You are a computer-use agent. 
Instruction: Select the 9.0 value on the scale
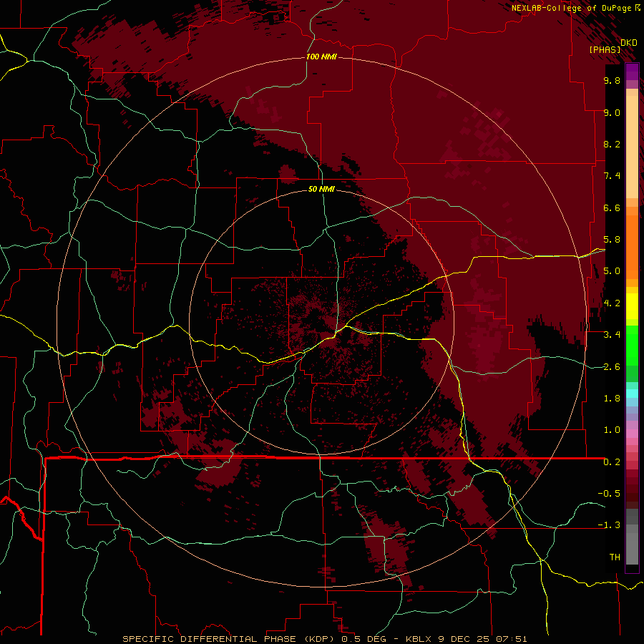coord(612,112)
